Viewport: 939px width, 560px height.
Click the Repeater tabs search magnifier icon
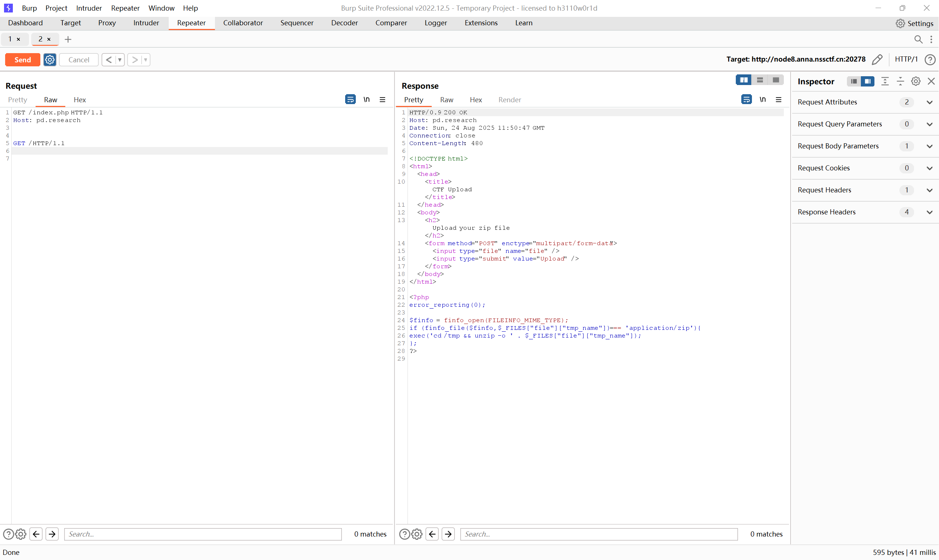coord(918,39)
